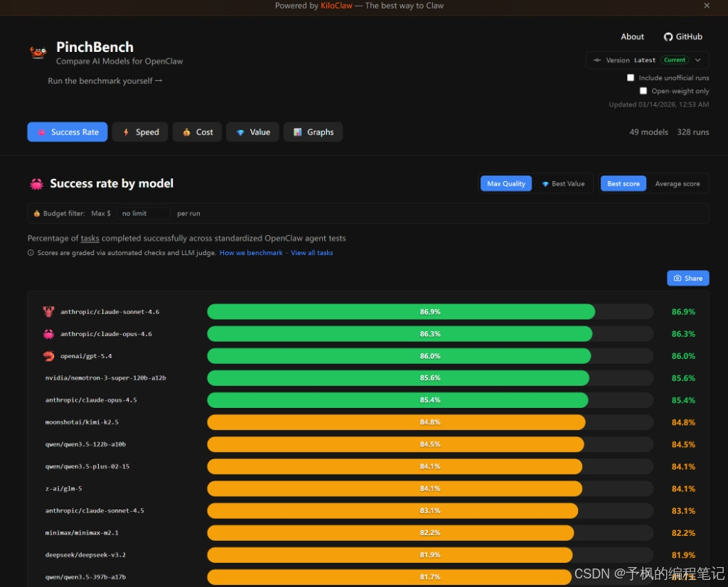728x587 pixels.
Task: Click the gpt-5.4 86.0% green bar
Action: (x=399, y=356)
